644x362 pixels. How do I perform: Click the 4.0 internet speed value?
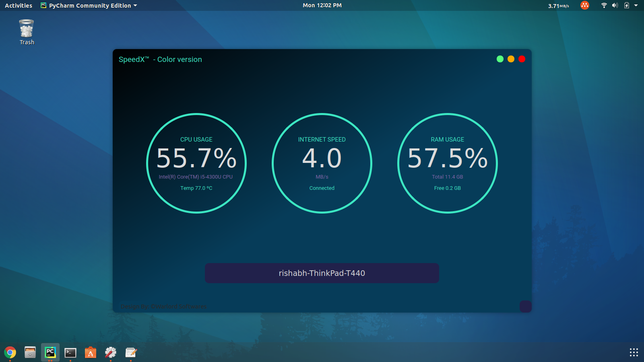coord(322,158)
